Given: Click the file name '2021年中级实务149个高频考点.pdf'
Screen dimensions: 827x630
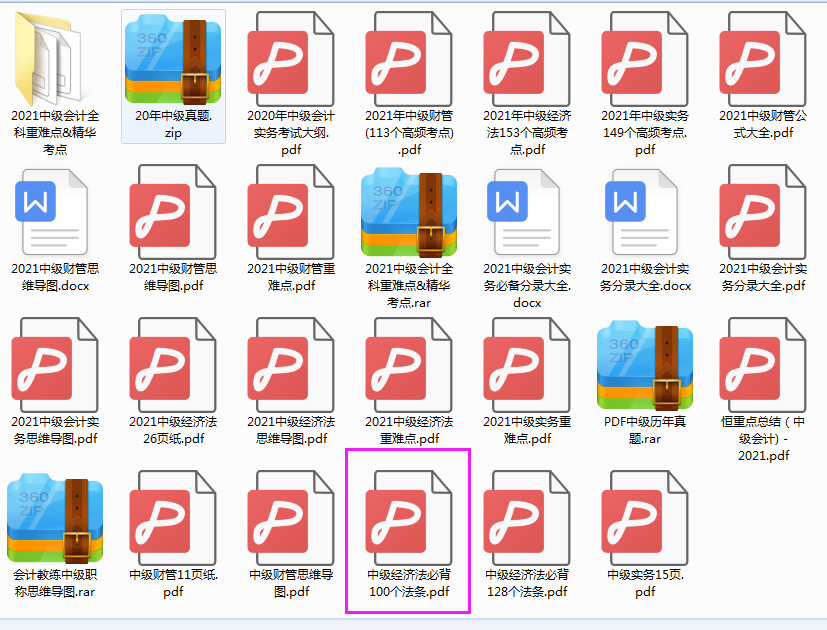Looking at the screenshot, I should [645, 132].
